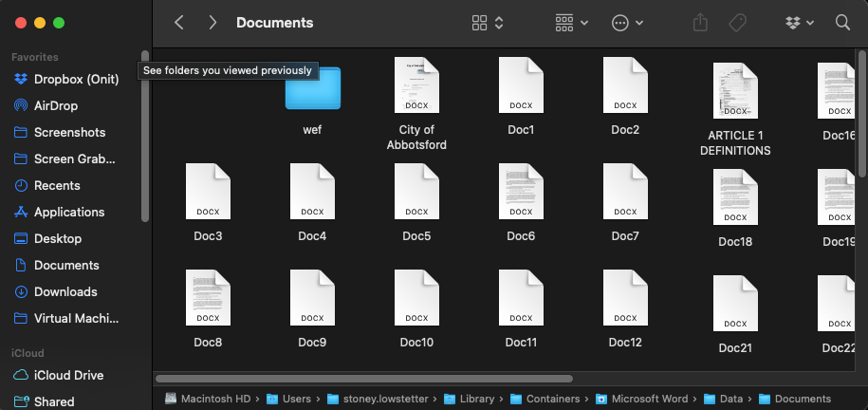Viewport: 868px width, 410px height.
Task: Click Documents at the end of the path bar
Action: pyautogui.click(x=794, y=399)
